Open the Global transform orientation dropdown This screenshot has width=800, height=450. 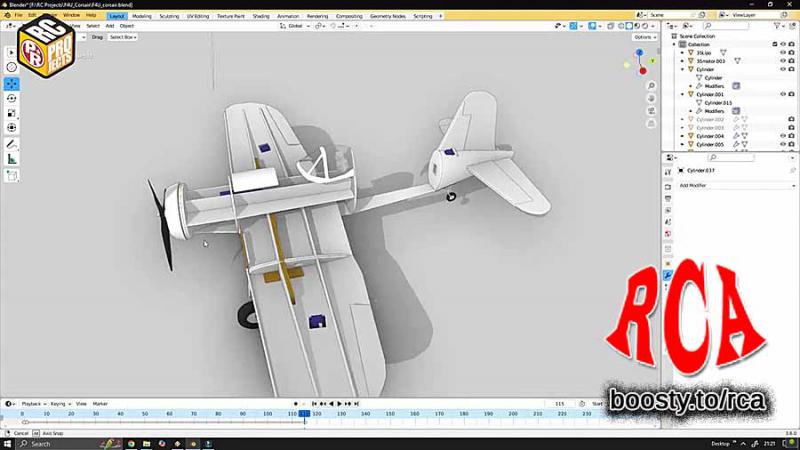pyautogui.click(x=295, y=26)
